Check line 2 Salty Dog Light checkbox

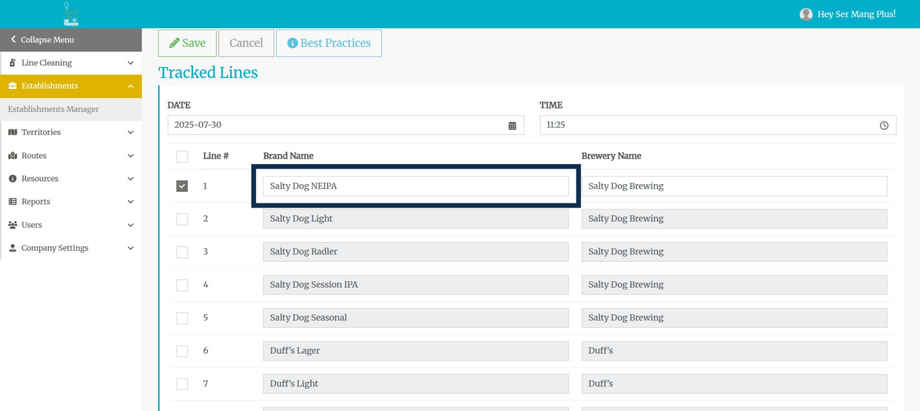tap(182, 219)
